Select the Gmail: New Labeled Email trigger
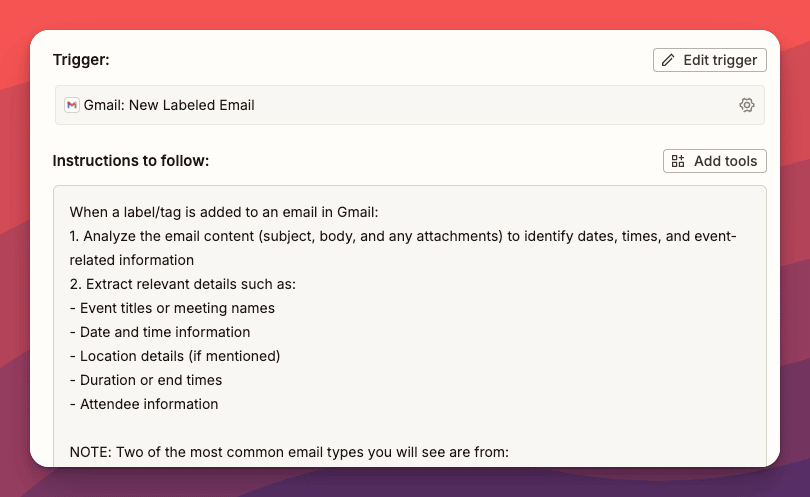 pyautogui.click(x=169, y=105)
